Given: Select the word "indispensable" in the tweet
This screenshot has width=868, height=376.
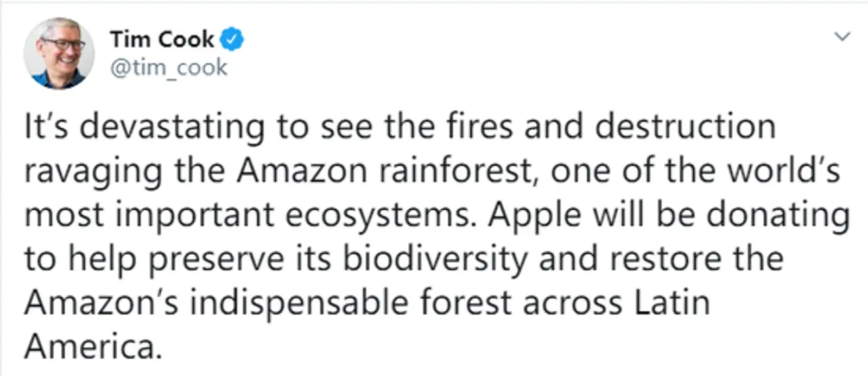Looking at the screenshot, I should click(x=299, y=304).
